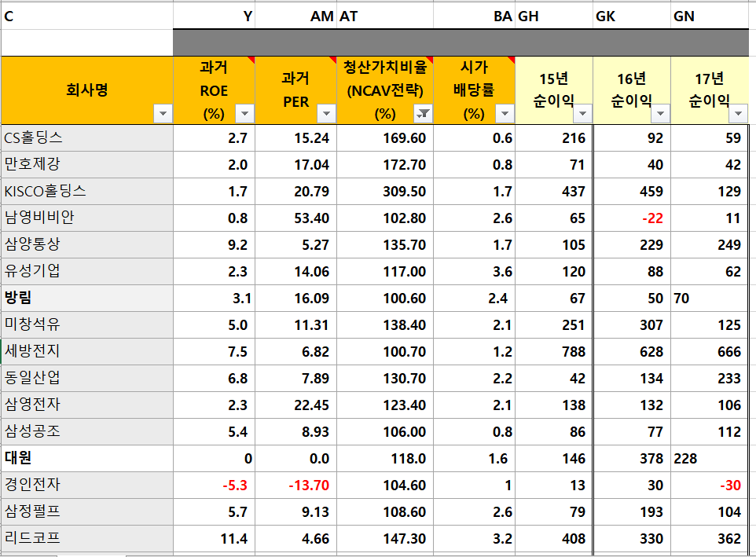This screenshot has width=756, height=557.
Task: Click the 회사명 header cell
Action: point(87,90)
